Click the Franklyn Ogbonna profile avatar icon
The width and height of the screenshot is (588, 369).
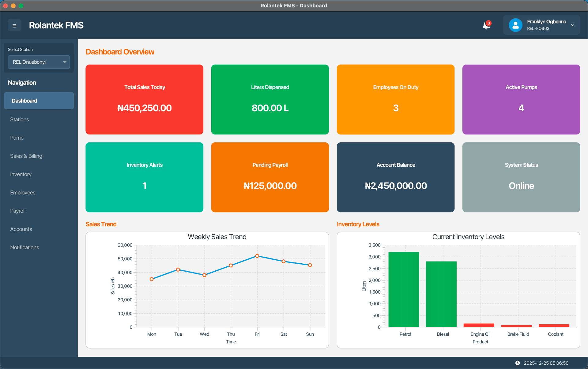515,25
